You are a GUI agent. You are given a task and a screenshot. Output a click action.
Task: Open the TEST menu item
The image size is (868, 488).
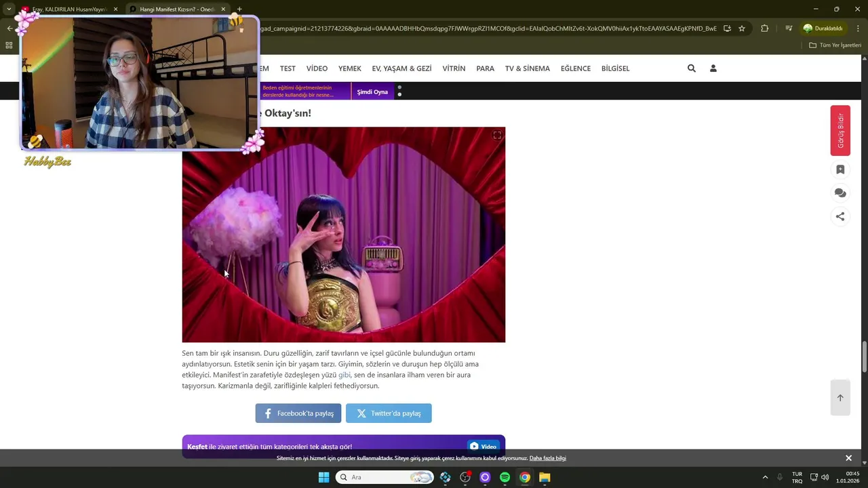(x=288, y=68)
